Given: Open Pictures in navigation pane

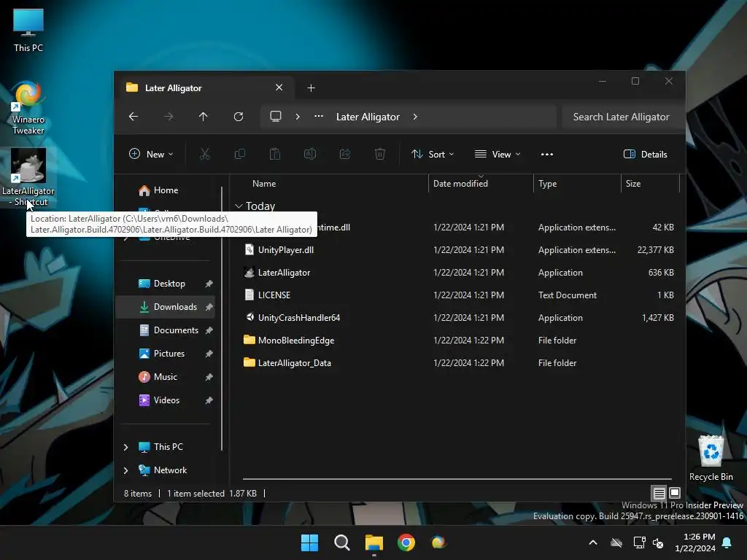Looking at the screenshot, I should pyautogui.click(x=166, y=354).
